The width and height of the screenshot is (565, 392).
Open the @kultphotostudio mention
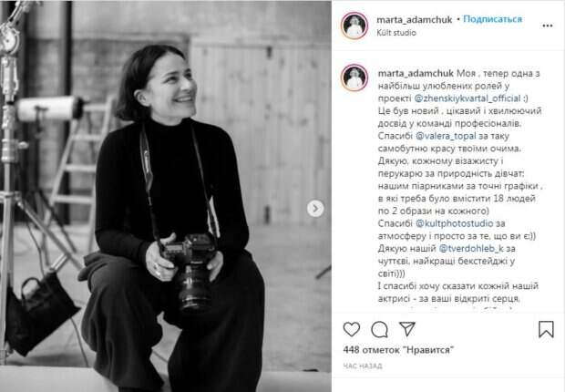455,223
